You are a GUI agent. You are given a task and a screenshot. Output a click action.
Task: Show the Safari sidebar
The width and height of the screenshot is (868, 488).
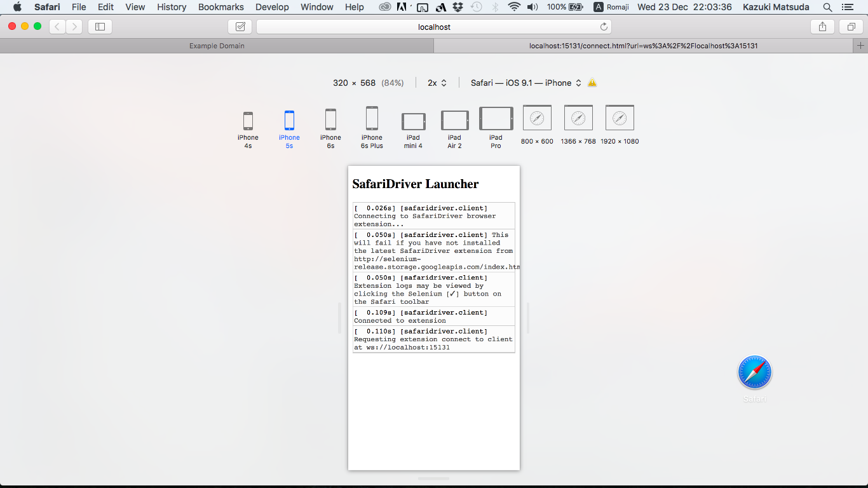coord(100,27)
